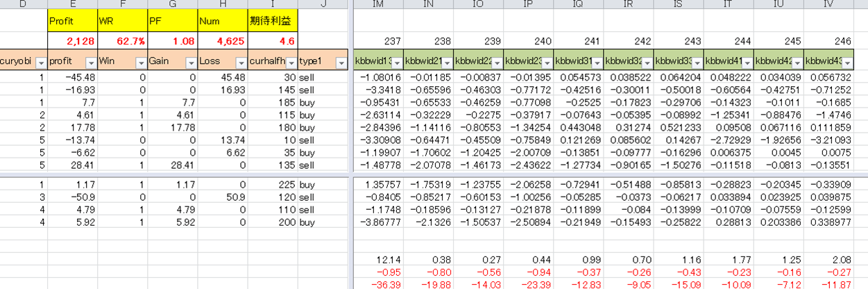The width and height of the screenshot is (868, 289).
Task: Select the cell containing 12.14
Action: (378, 259)
